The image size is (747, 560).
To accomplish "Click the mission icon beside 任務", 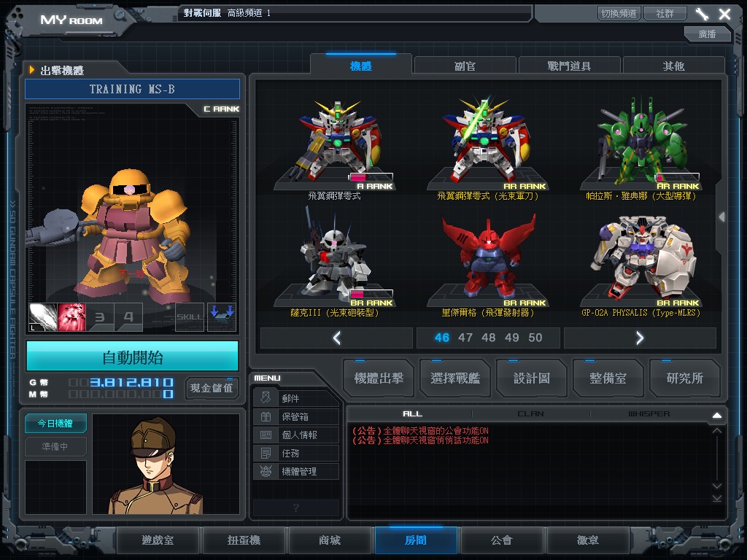I will point(266,453).
